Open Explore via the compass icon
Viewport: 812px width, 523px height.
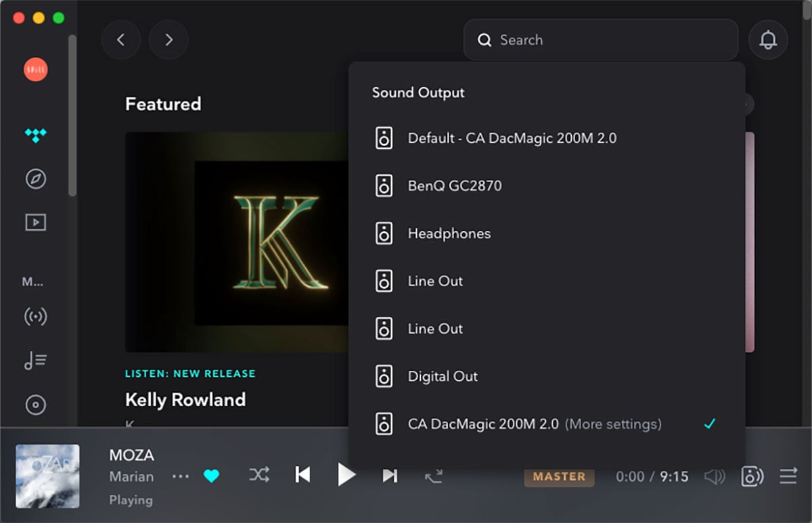tap(36, 179)
